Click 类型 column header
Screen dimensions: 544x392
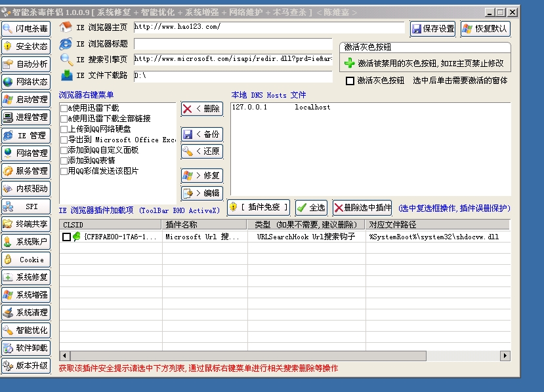click(306, 225)
